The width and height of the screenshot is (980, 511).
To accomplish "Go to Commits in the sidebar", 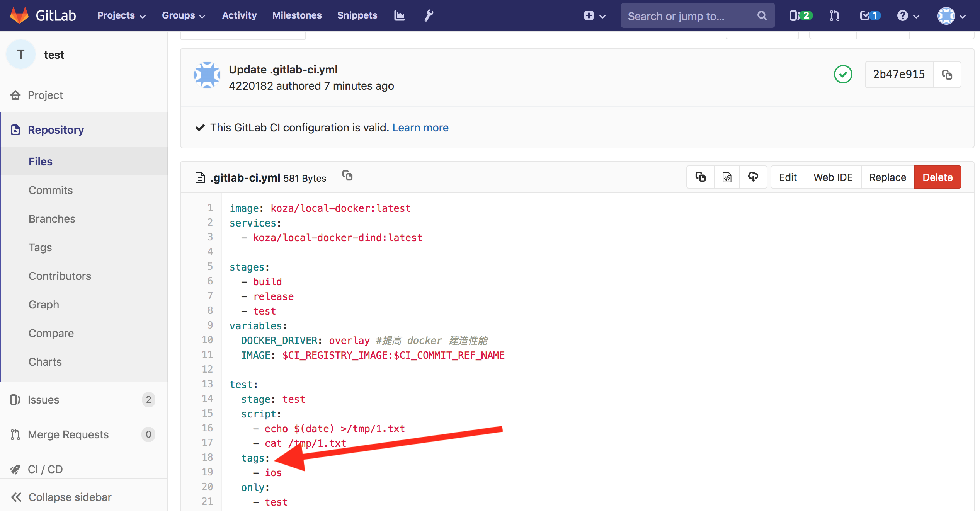I will tap(51, 190).
